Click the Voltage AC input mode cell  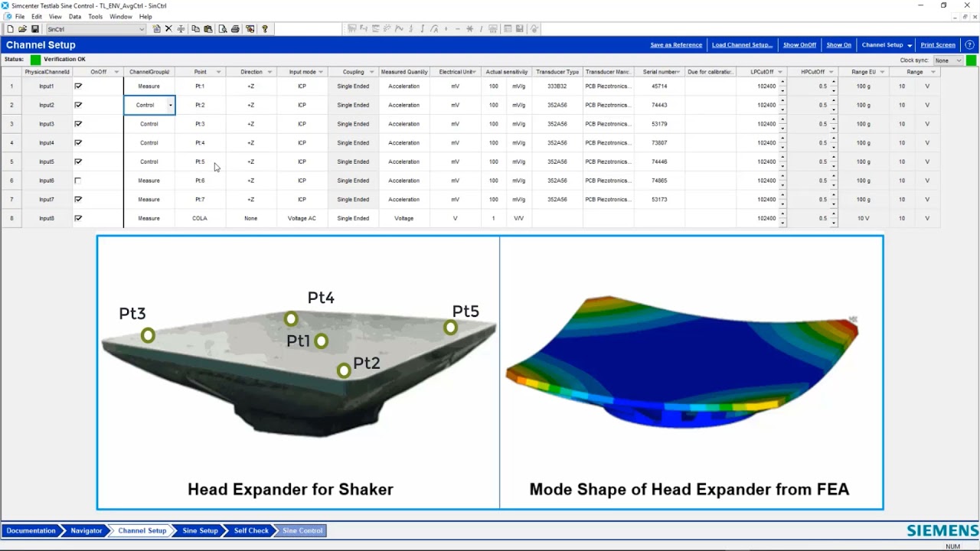[x=302, y=219]
